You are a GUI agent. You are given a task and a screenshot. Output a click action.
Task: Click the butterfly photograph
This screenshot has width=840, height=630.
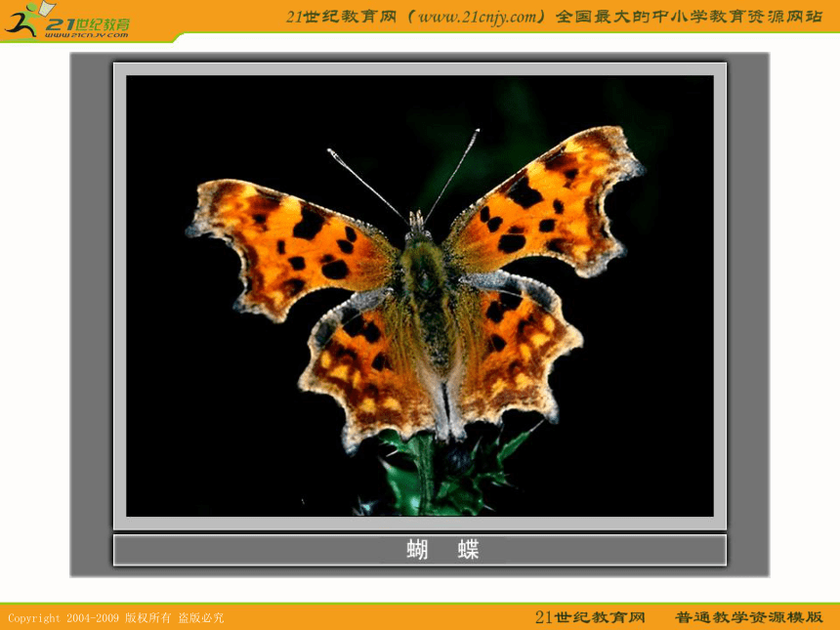click(x=419, y=296)
